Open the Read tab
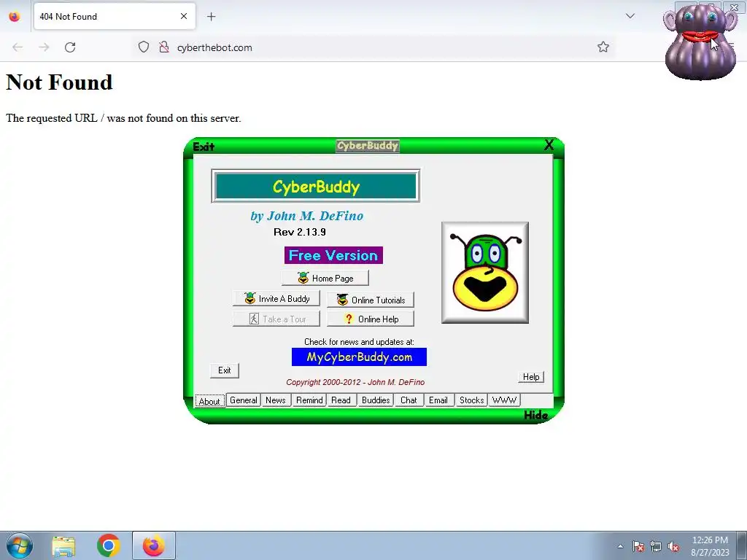 tap(341, 400)
